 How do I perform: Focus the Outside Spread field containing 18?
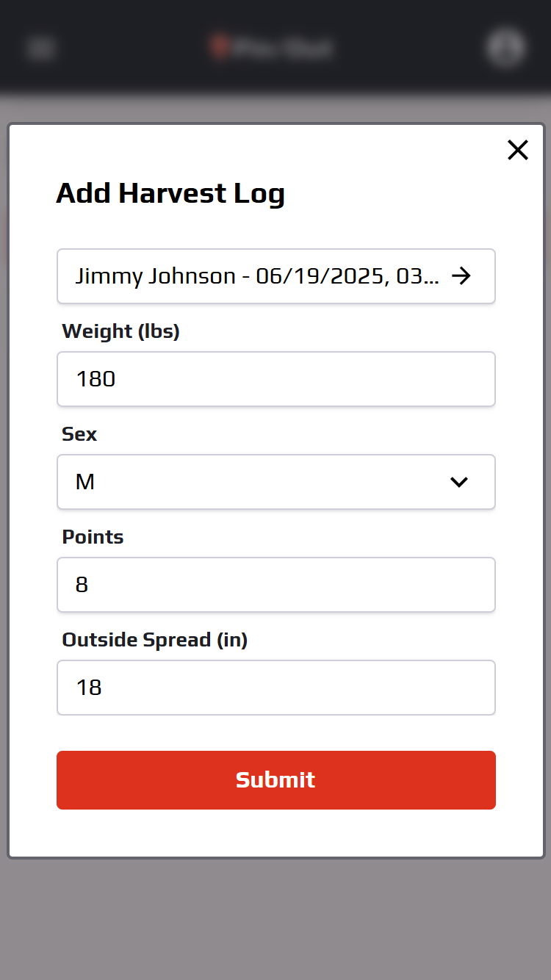pos(276,688)
